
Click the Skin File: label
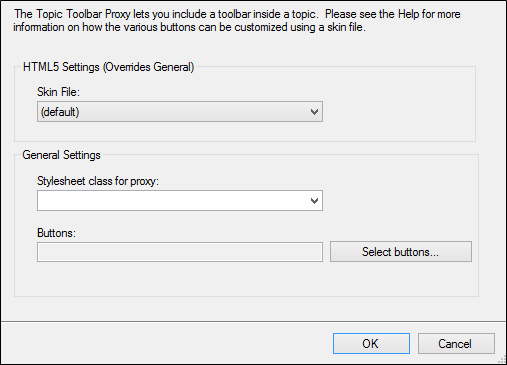point(59,92)
